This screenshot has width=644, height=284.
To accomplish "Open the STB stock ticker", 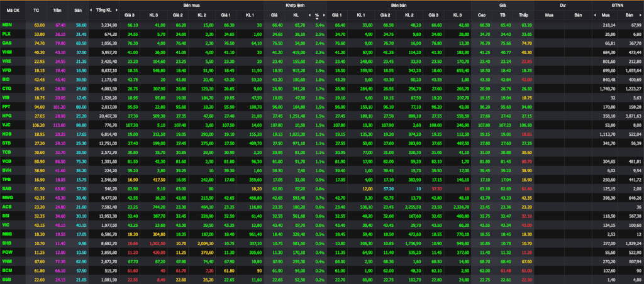I will click(x=6, y=142).
